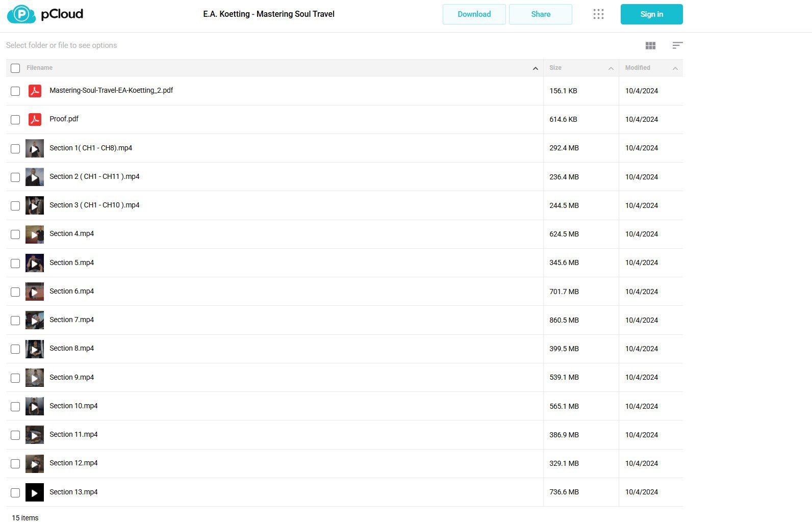Check the Section 5.mp4 checkbox
Screen dimensions: 812x527
pyautogui.click(x=15, y=263)
